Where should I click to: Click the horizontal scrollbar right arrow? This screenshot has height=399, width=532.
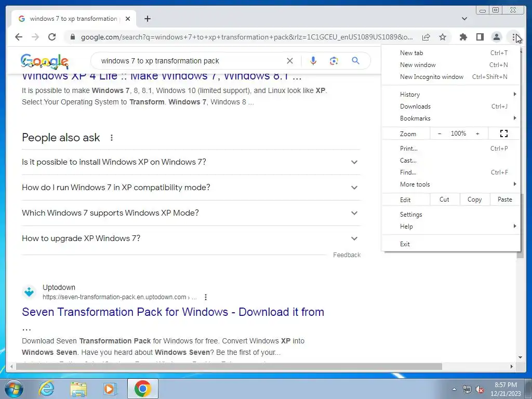click(512, 366)
